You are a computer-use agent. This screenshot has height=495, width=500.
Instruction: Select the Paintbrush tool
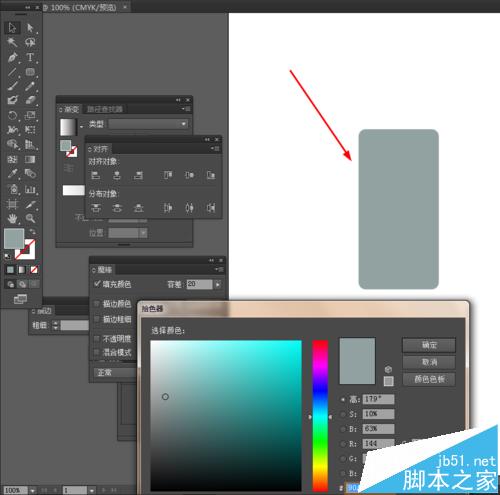(x=12, y=86)
